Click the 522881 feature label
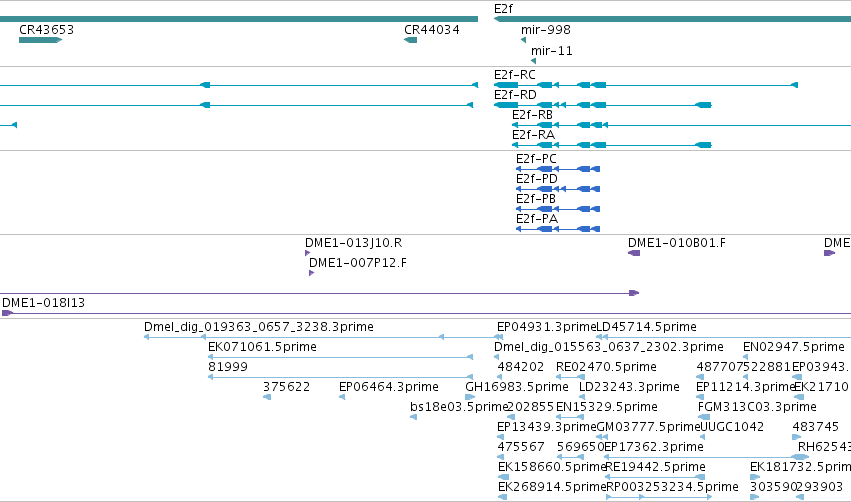 (x=768, y=367)
